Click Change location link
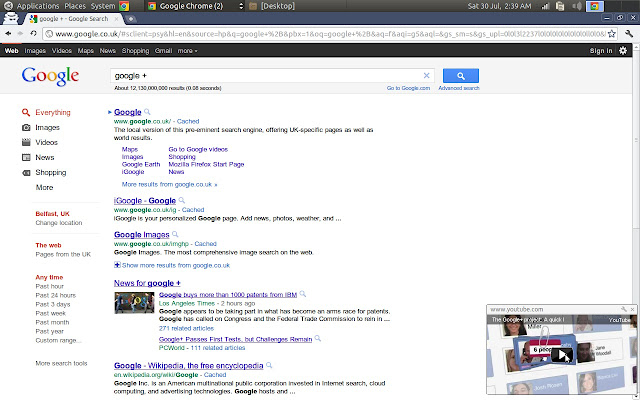Screen dimensions: 640x400 tap(59, 223)
